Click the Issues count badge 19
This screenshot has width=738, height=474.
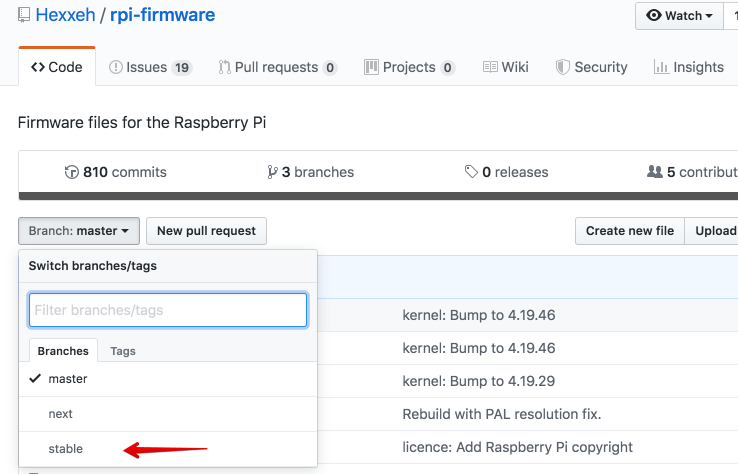(182, 68)
